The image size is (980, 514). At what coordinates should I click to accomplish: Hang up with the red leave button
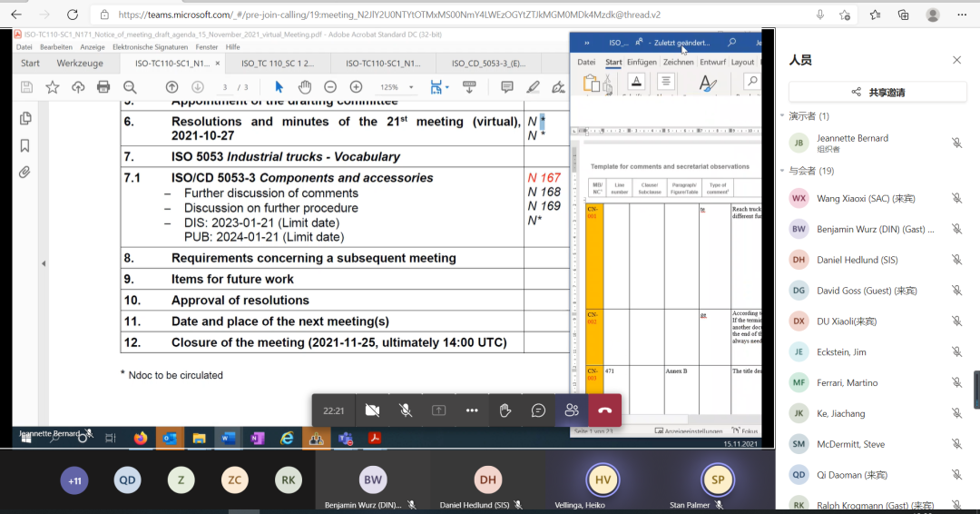(605, 410)
